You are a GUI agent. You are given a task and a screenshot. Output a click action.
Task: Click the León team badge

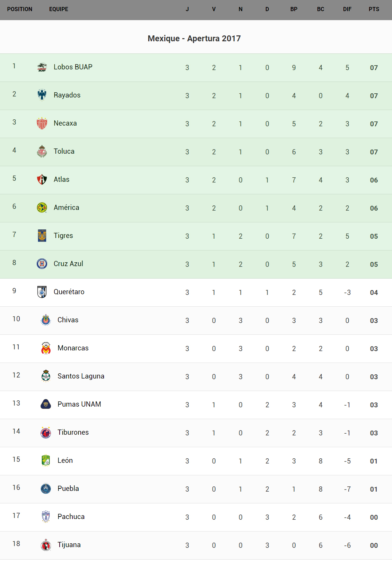click(x=46, y=460)
